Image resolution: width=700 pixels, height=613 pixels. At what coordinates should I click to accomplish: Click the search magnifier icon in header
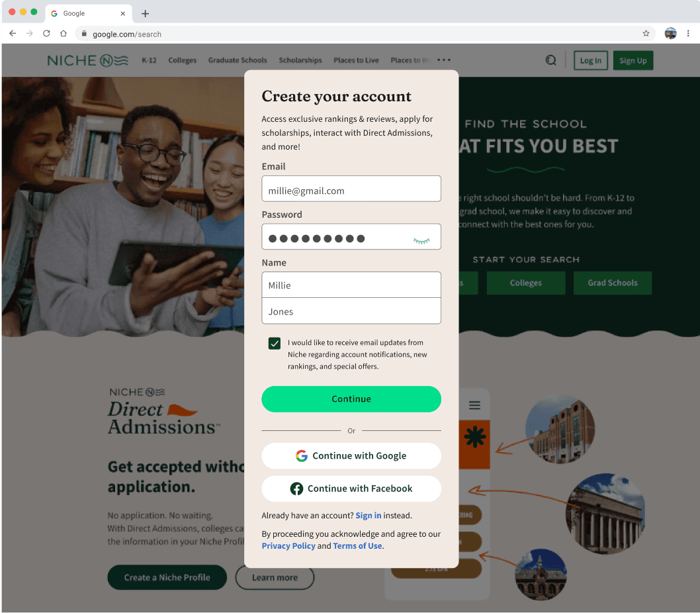pyautogui.click(x=551, y=60)
